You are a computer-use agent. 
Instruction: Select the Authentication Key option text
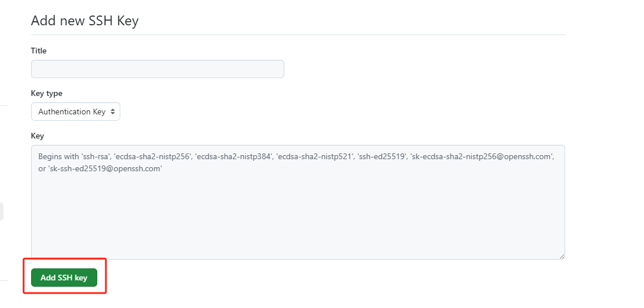(x=72, y=111)
